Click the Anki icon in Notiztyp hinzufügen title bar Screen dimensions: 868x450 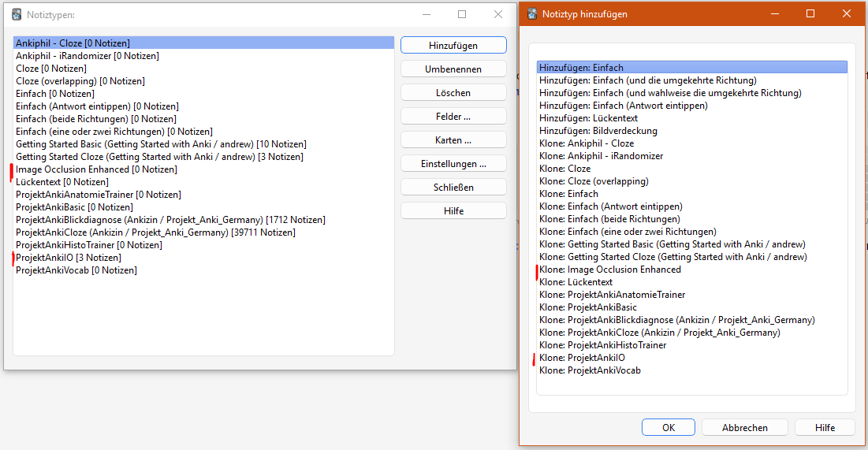(532, 14)
